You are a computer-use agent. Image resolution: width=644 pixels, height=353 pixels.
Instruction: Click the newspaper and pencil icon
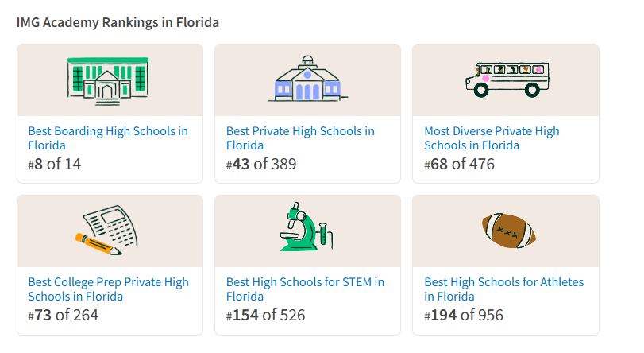(x=110, y=231)
